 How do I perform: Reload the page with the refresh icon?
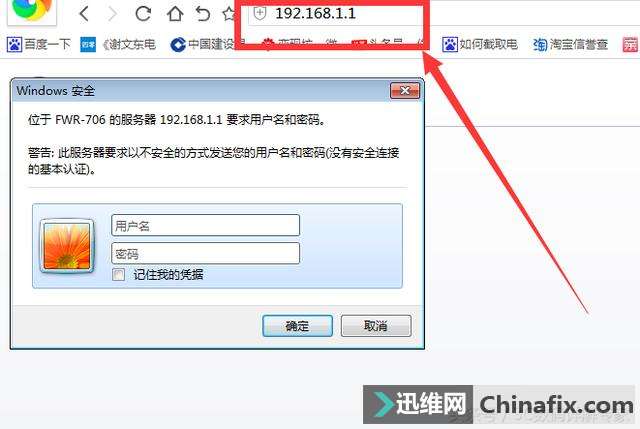click(143, 14)
